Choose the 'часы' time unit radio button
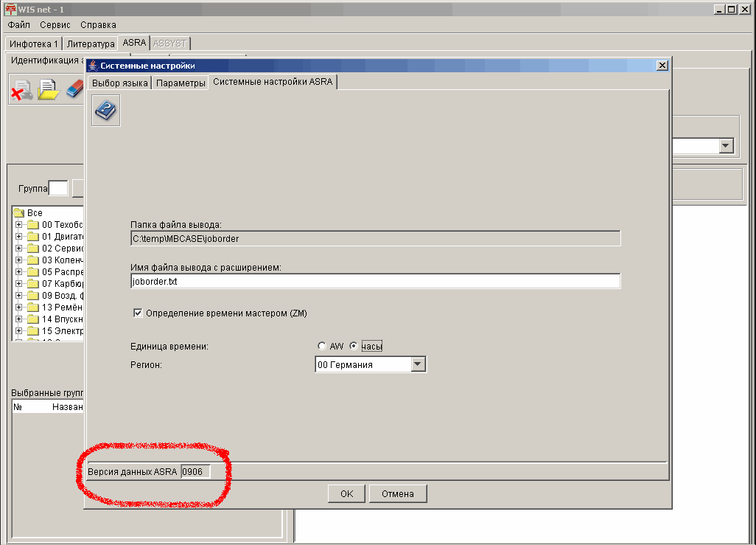The height and width of the screenshot is (545, 756). [x=354, y=346]
